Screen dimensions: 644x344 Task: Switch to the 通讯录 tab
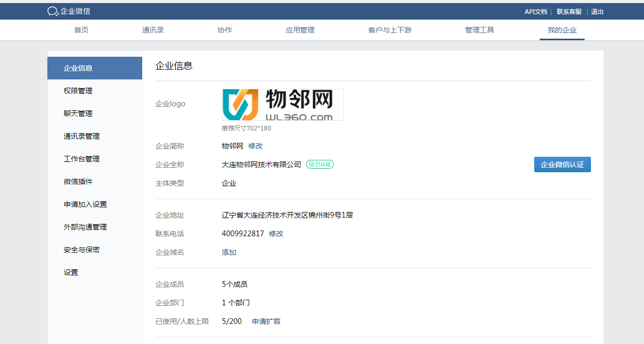[x=153, y=30]
